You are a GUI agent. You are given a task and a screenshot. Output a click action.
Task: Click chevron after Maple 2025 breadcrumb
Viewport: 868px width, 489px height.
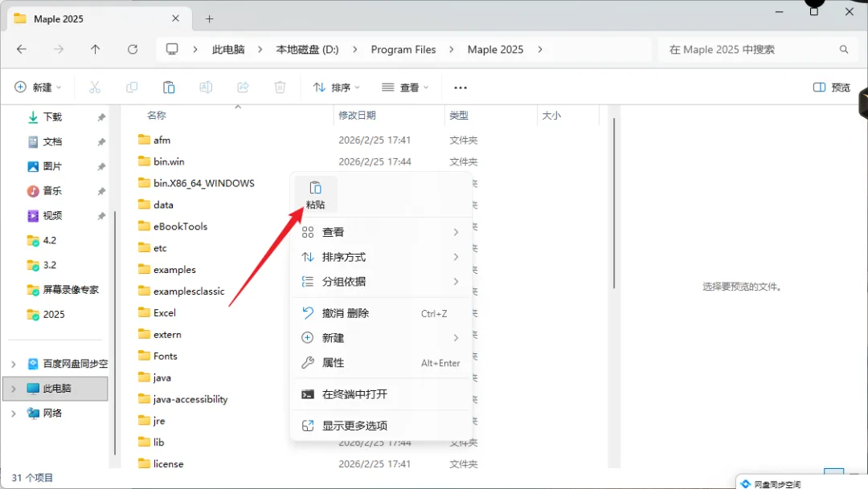click(x=540, y=49)
